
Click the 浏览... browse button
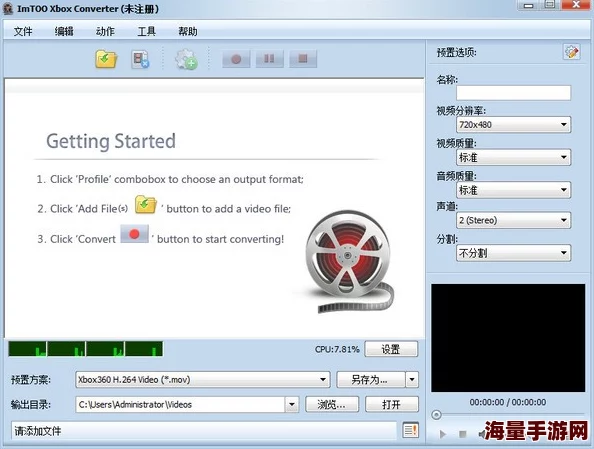331,404
